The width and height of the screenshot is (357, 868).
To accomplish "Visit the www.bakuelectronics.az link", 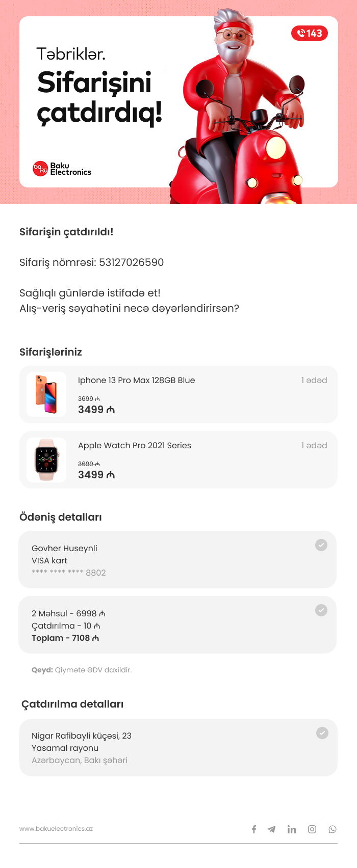I will point(56,829).
